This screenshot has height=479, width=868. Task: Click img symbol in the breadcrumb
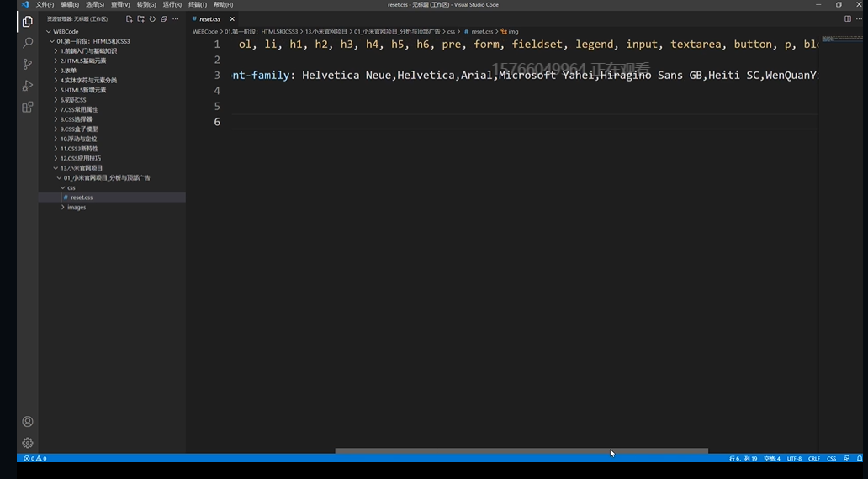pos(513,32)
